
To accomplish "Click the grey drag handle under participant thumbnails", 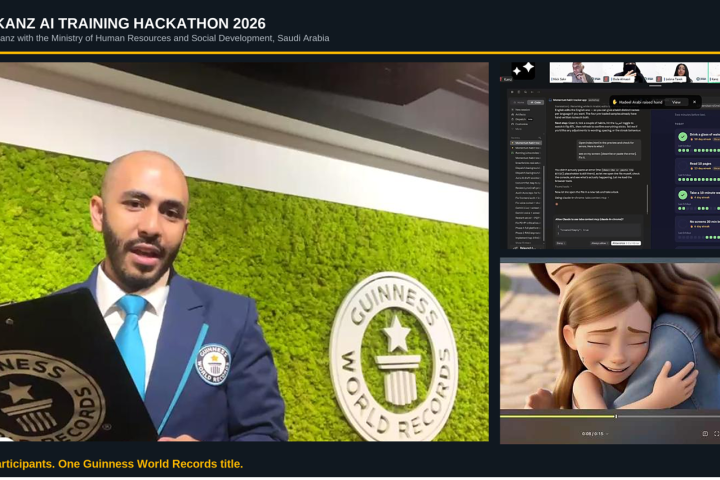I will (x=655, y=85).
